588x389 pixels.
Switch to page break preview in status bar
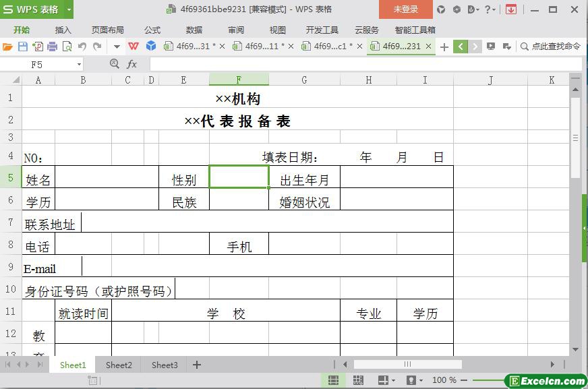[x=358, y=380]
